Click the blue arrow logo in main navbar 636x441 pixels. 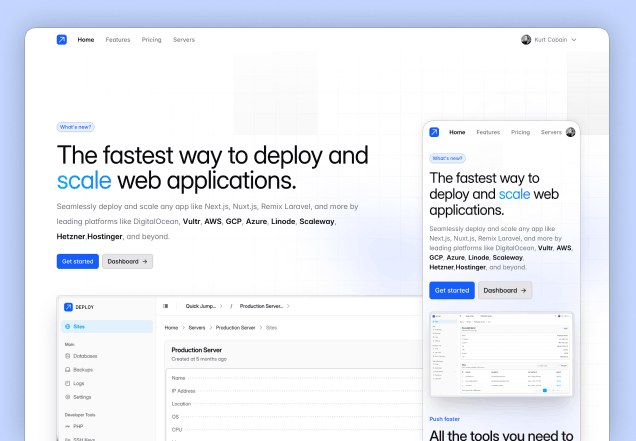pos(62,40)
